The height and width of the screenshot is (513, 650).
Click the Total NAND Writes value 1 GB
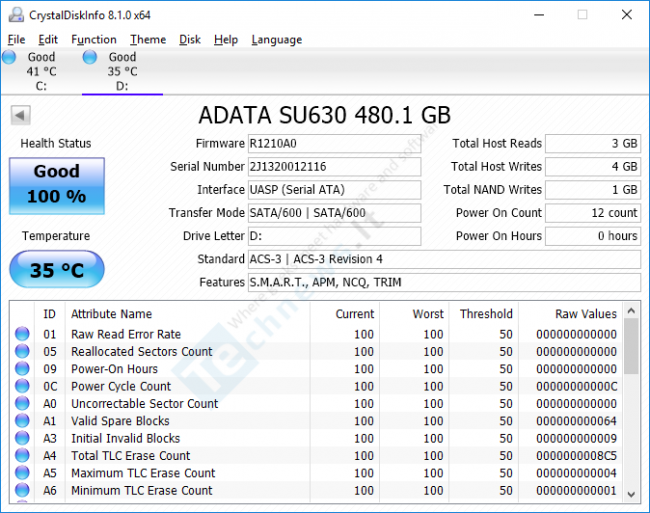point(593,190)
